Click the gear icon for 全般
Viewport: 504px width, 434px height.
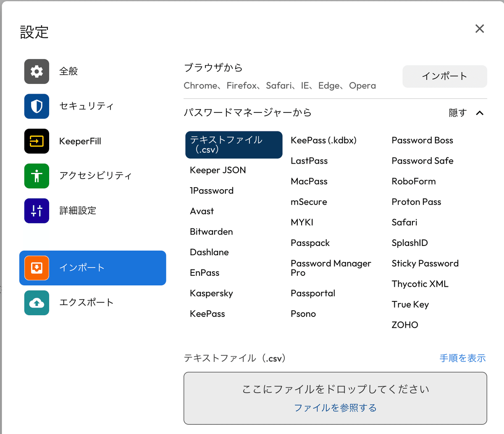[x=37, y=71]
